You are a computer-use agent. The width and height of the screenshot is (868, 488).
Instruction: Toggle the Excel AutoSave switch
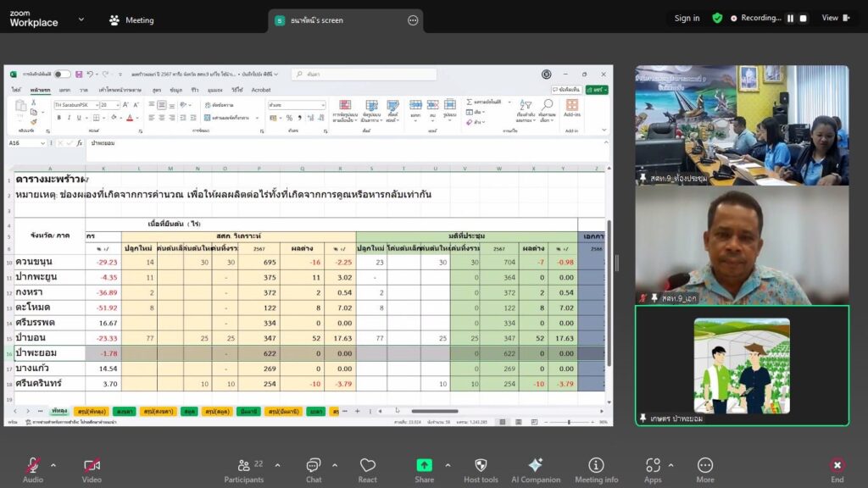point(62,75)
